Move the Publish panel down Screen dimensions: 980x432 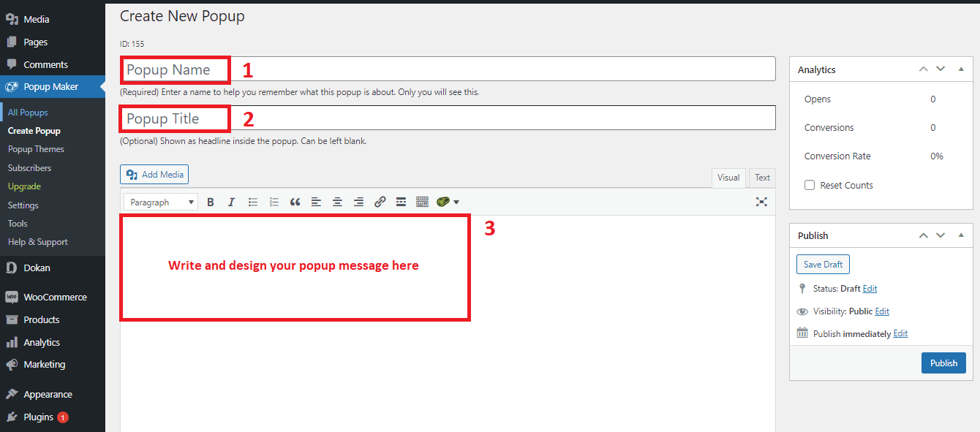(941, 235)
